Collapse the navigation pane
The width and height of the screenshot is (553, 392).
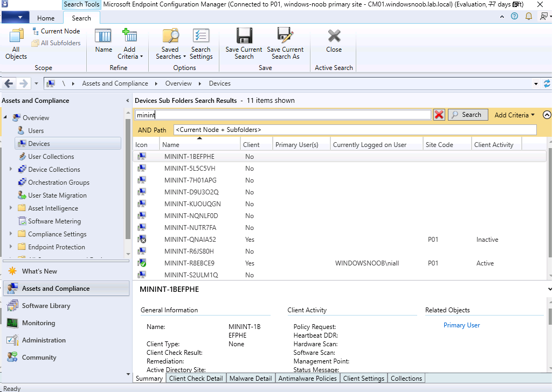coord(127,101)
